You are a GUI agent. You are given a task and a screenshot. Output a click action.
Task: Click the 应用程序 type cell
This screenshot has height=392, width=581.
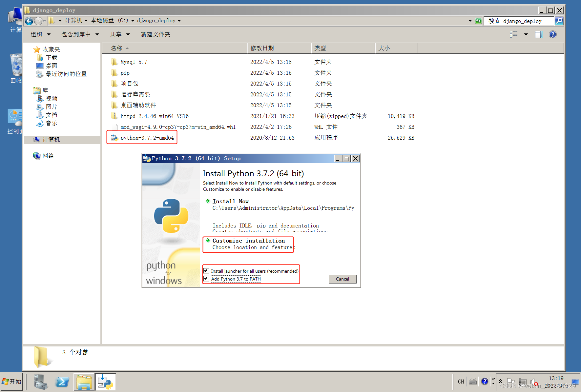pos(326,138)
